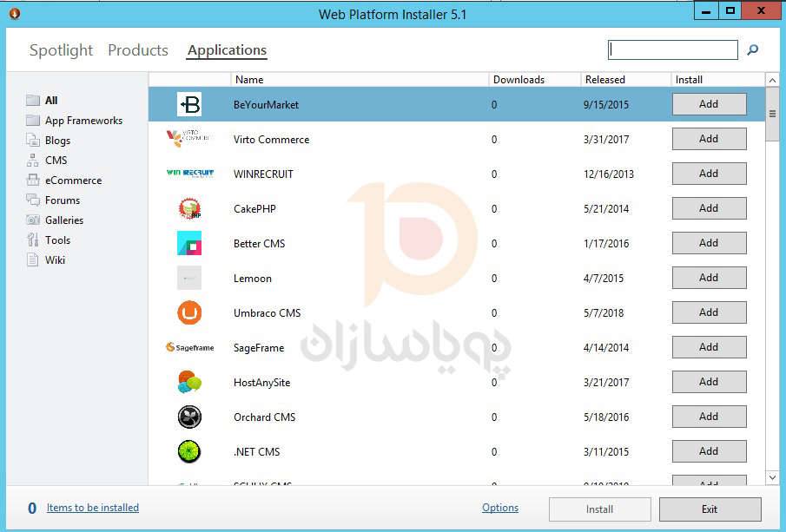
Task: Select the Galleries category in sidebar
Action: point(64,220)
